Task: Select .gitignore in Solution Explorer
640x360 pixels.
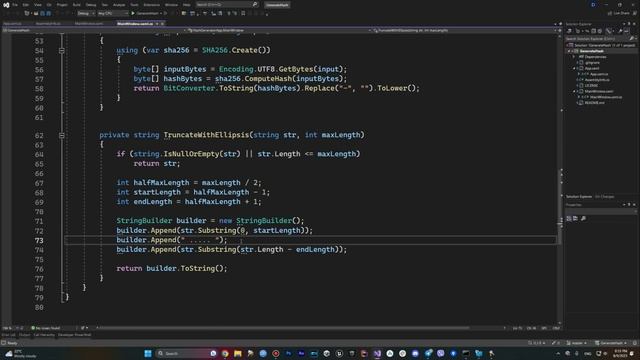Action: 592,62
